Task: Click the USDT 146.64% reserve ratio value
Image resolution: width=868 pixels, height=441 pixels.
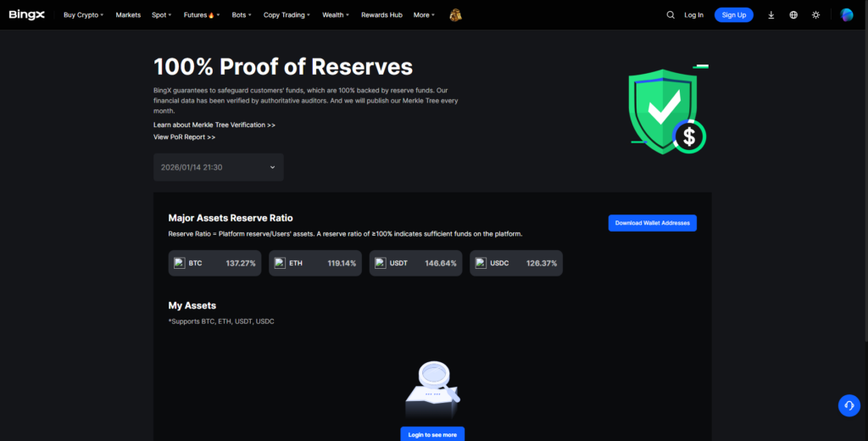Action: 441,263
